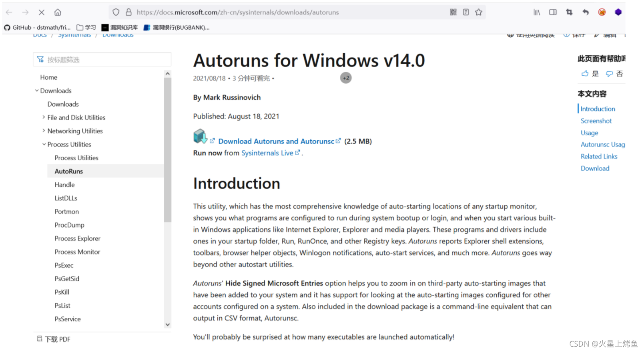Viewport: 644px width, 351px height.
Task: Click the filter by title input field
Action: click(x=102, y=60)
